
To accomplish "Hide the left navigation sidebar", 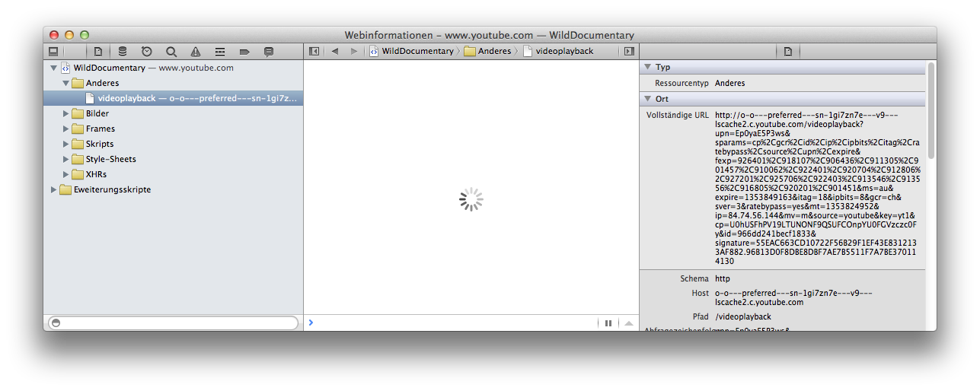I will 314,51.
